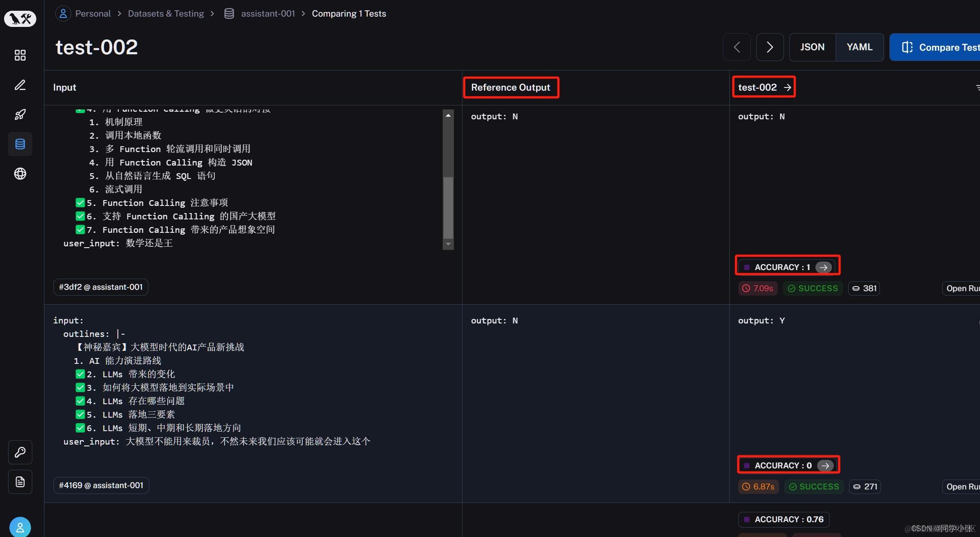Switch to YAML view

pos(859,47)
